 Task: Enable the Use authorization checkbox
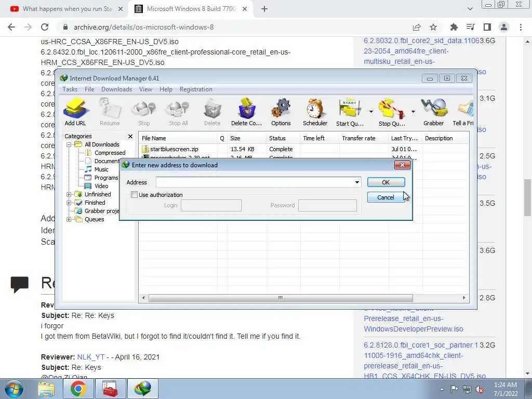[x=135, y=195]
